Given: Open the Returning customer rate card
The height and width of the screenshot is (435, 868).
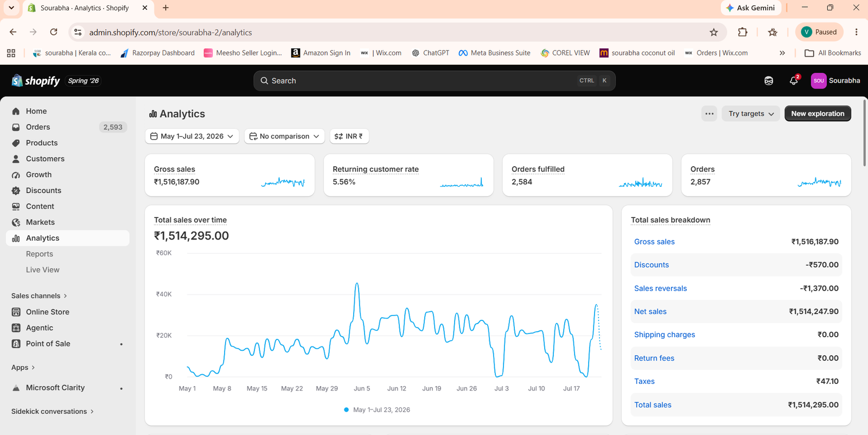Looking at the screenshot, I should tap(409, 175).
